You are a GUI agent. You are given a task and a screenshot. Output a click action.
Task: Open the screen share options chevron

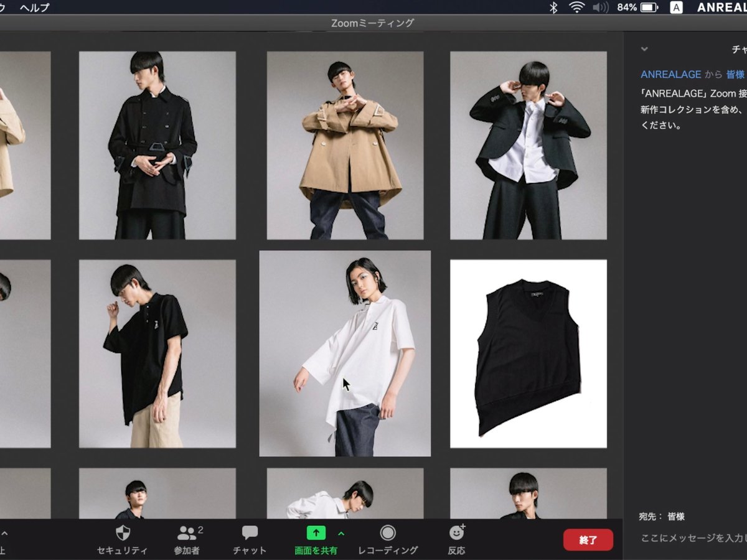click(341, 533)
